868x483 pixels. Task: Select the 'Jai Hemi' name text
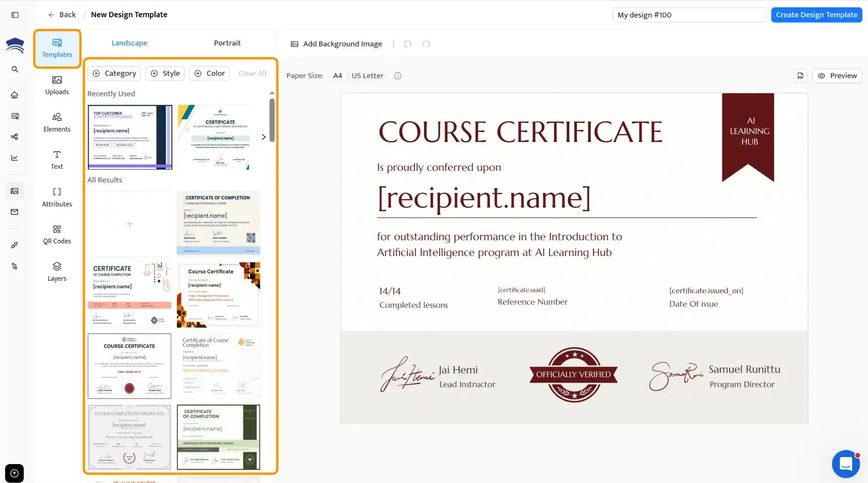point(458,370)
